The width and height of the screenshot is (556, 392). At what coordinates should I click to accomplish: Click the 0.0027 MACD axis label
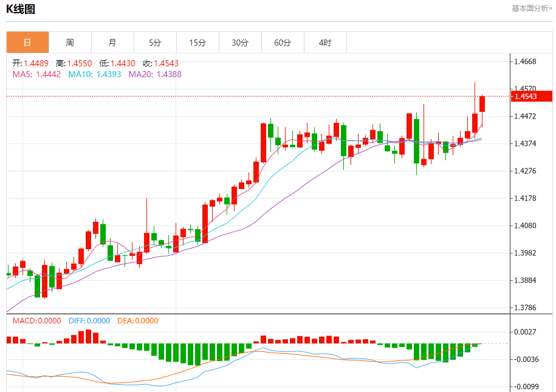pos(525,332)
